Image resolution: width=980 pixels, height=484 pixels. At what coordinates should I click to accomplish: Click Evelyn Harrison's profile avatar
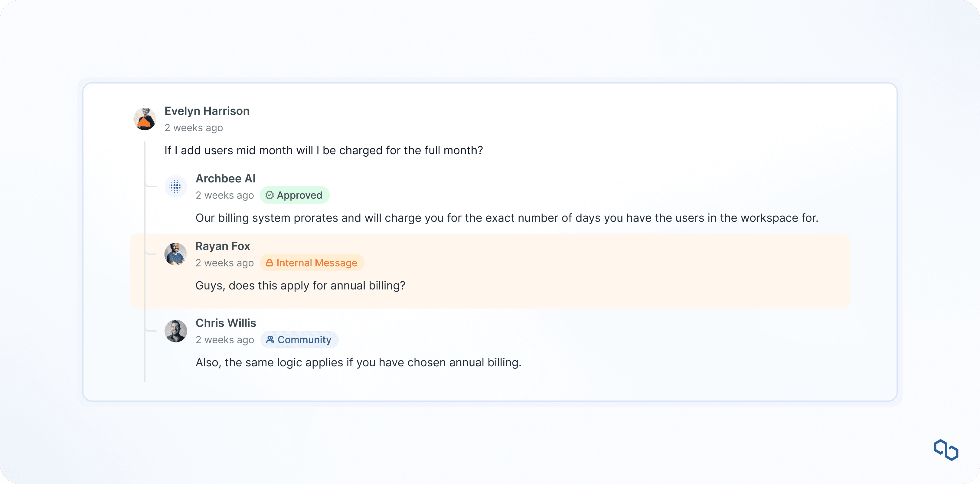145,119
